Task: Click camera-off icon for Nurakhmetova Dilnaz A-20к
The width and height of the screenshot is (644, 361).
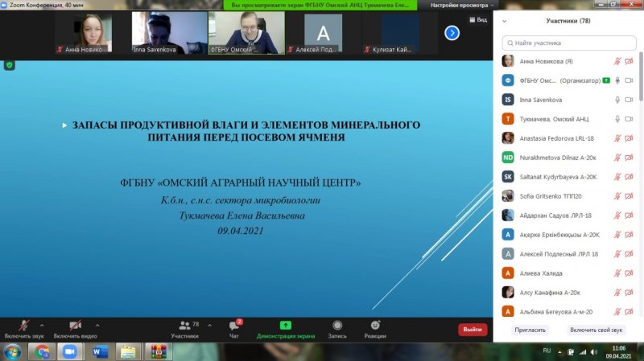Action: pos(629,158)
